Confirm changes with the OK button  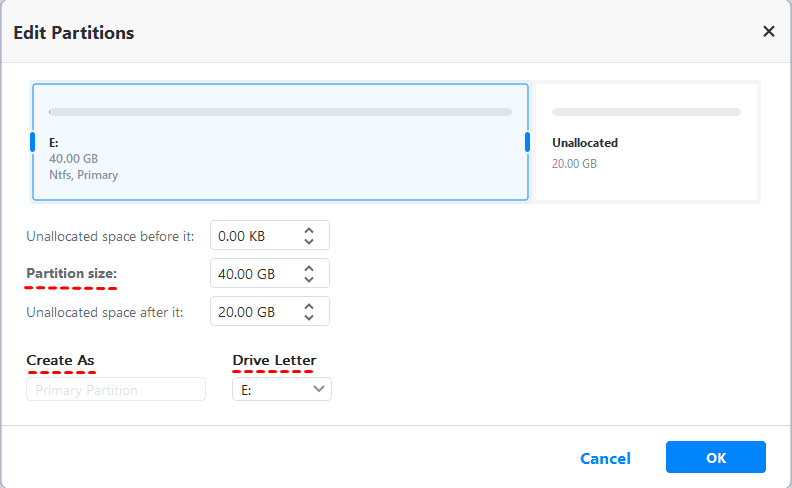click(x=715, y=457)
